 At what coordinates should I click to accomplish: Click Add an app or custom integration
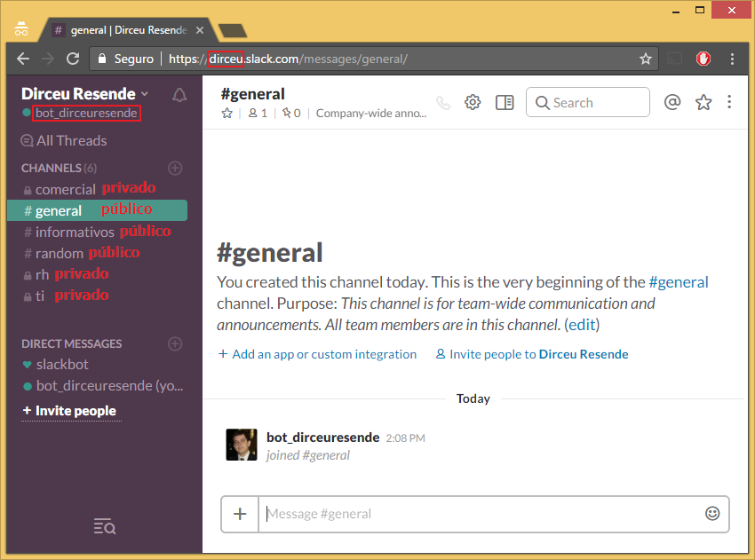point(317,354)
